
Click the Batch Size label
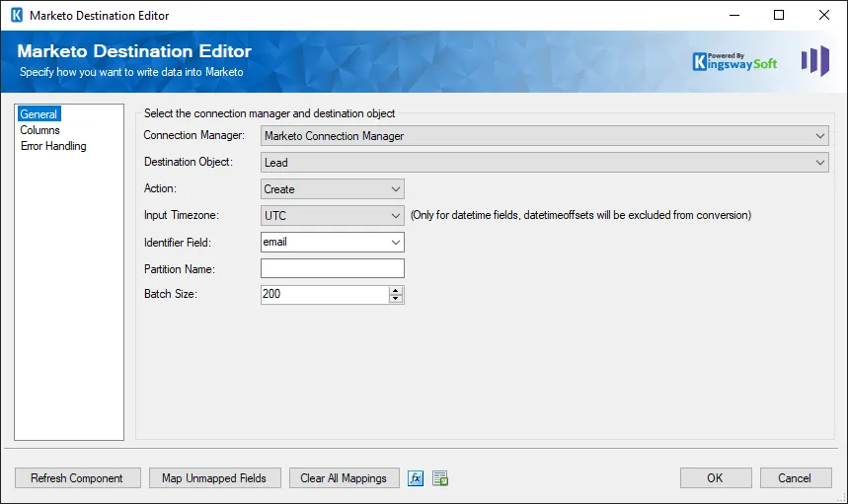click(x=171, y=294)
